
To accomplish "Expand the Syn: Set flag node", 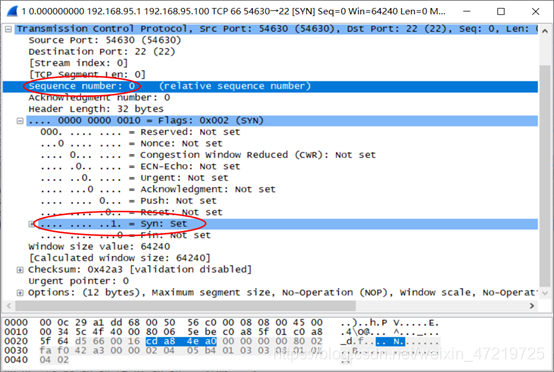I will 32,224.
